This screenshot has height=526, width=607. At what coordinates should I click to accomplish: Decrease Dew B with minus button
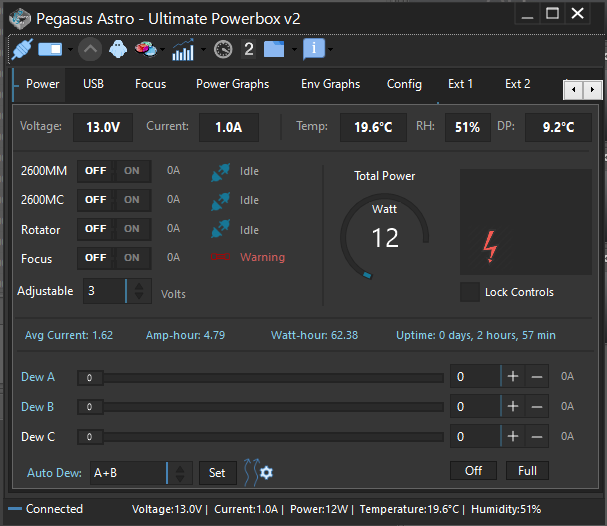[x=537, y=406]
